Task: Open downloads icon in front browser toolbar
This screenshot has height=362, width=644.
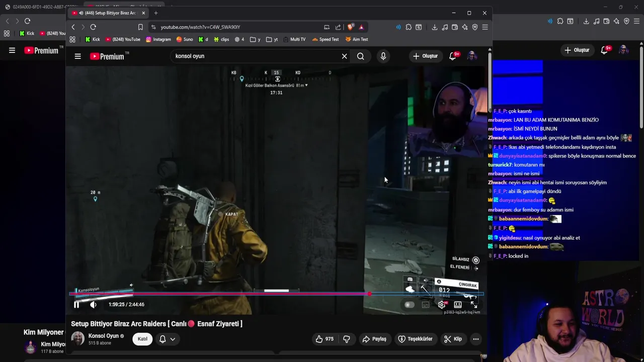Action: click(x=435, y=27)
